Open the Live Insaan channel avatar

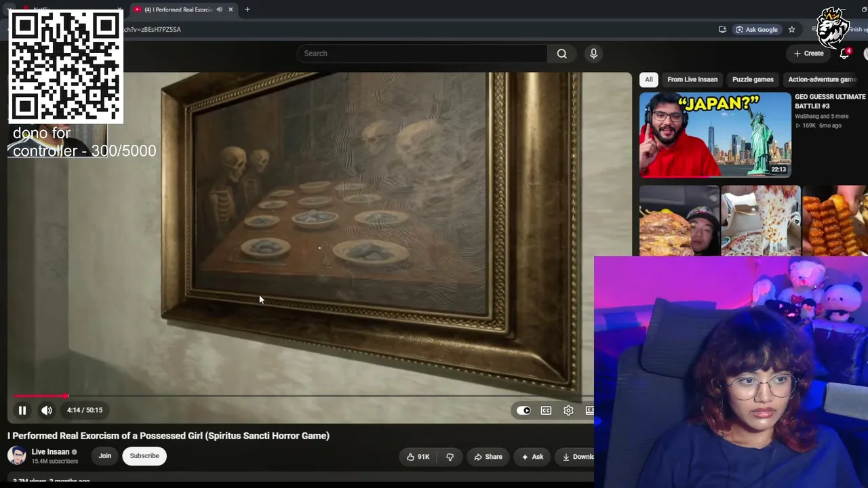17,456
